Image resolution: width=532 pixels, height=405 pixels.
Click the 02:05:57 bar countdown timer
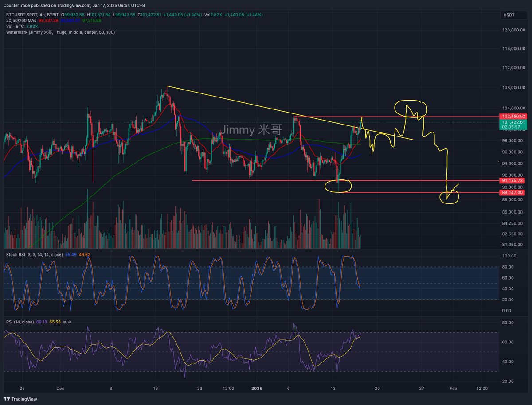(x=511, y=127)
